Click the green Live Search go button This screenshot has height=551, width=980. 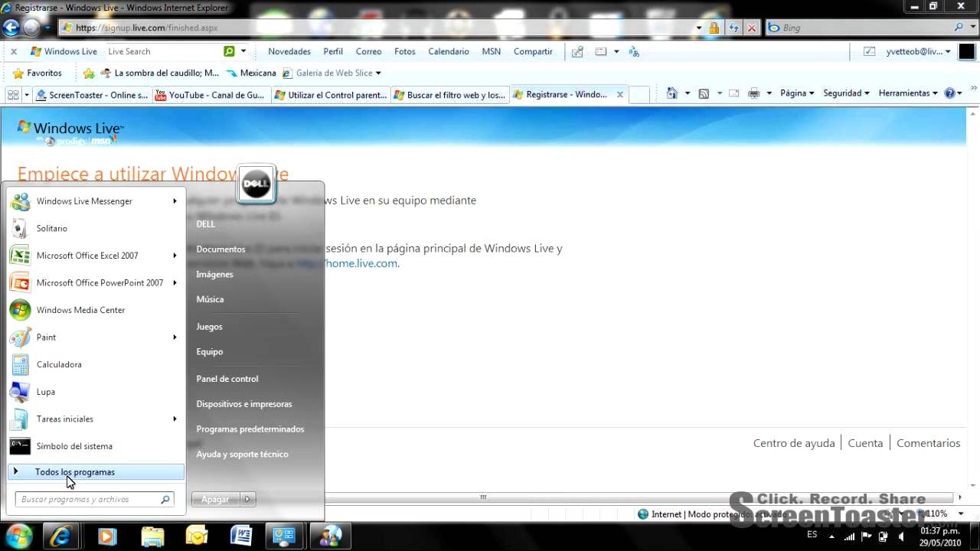(228, 51)
